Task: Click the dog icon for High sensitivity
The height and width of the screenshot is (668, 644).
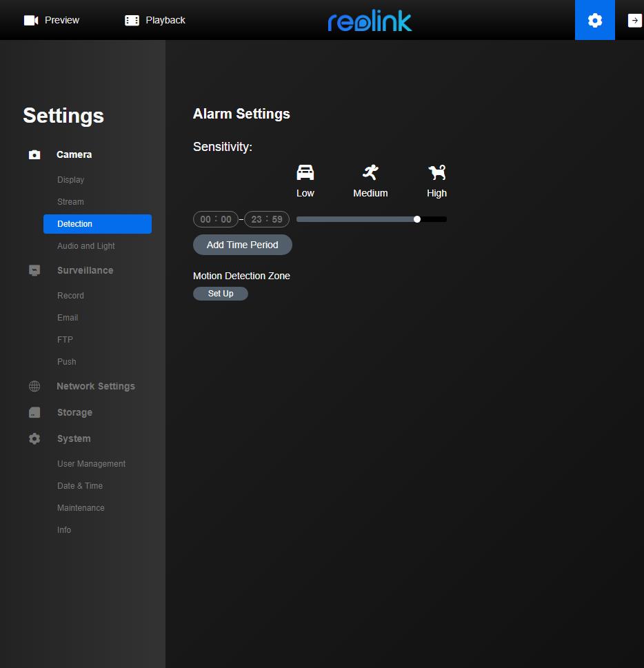Action: coord(436,172)
